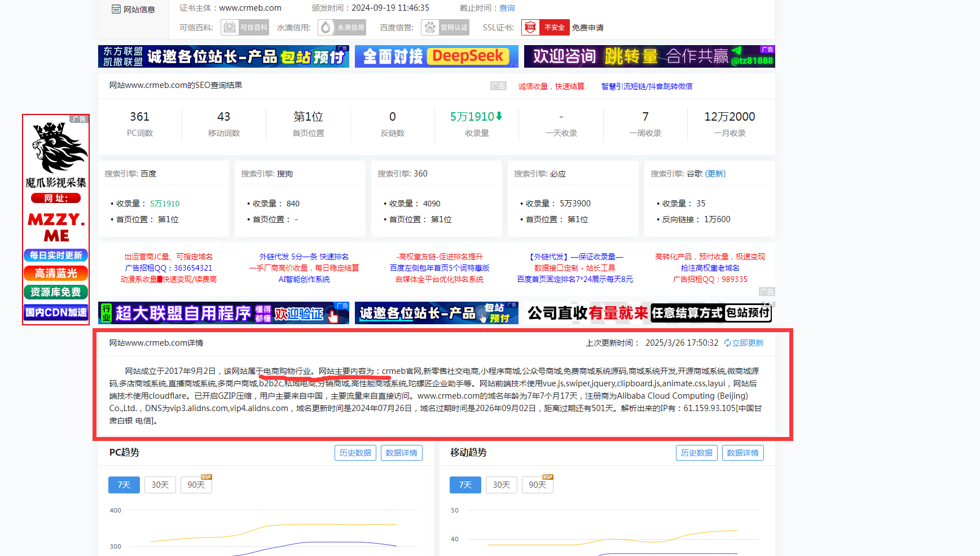This screenshot has height=556, width=980.
Task: Click the 立即更新 link
Action: point(748,343)
